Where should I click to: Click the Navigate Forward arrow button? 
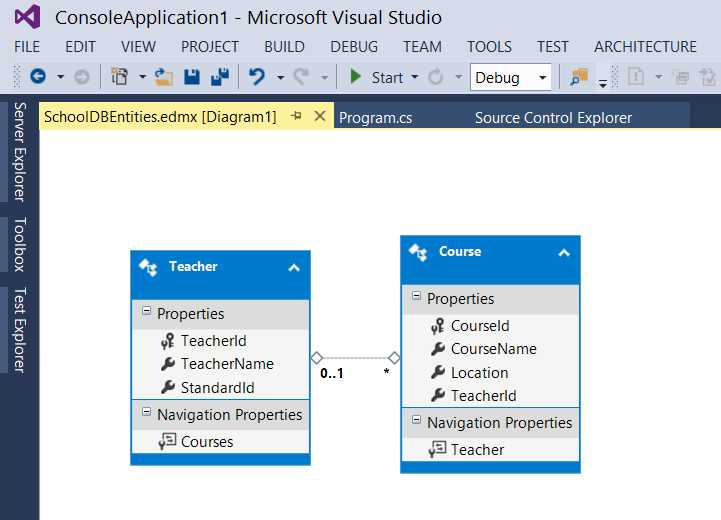pos(82,77)
